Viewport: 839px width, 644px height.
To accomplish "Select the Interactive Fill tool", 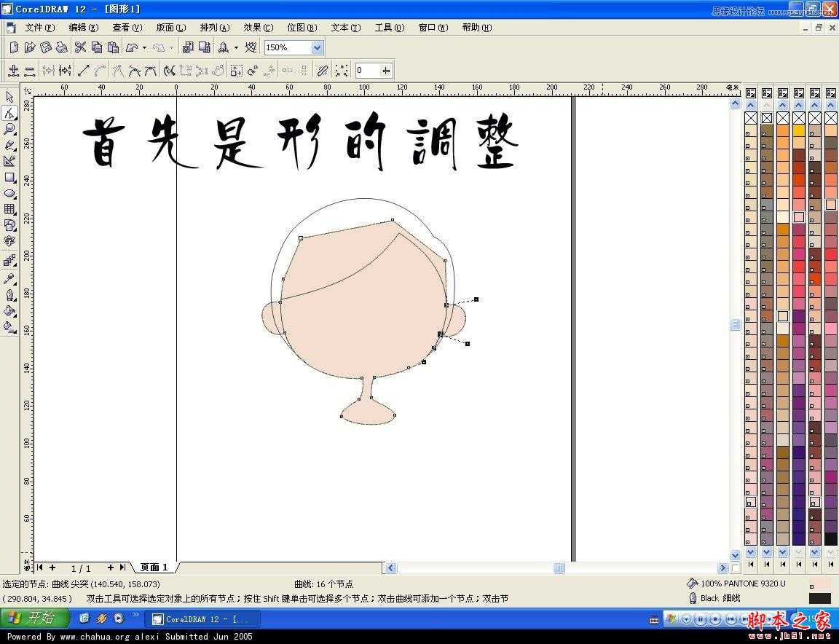I will point(9,327).
